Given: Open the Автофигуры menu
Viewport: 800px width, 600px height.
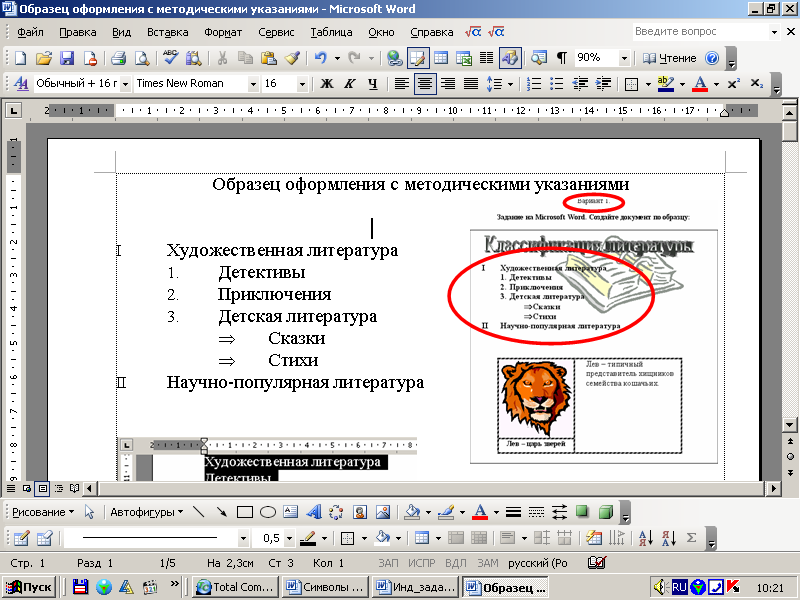Looking at the screenshot, I should point(147,512).
